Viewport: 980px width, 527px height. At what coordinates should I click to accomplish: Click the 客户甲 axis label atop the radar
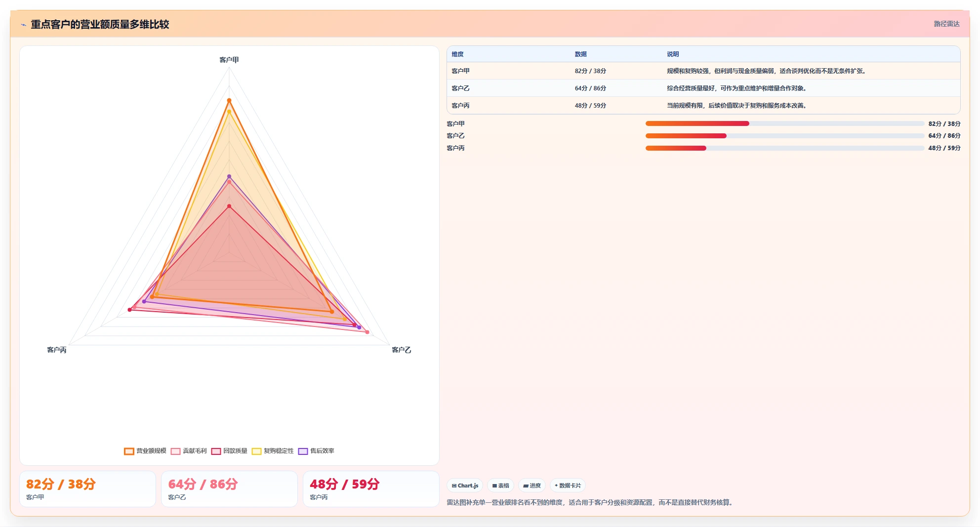click(229, 60)
